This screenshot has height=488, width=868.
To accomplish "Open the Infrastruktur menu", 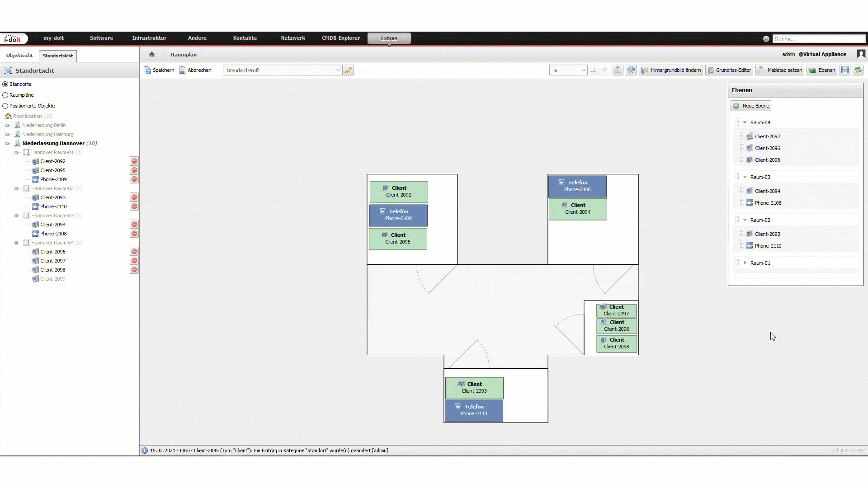I will 149,38.
